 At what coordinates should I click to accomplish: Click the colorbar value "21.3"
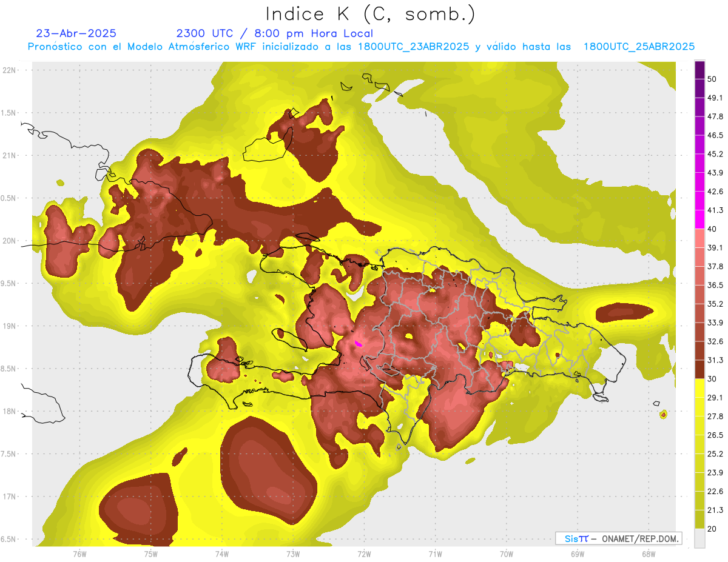tap(715, 510)
